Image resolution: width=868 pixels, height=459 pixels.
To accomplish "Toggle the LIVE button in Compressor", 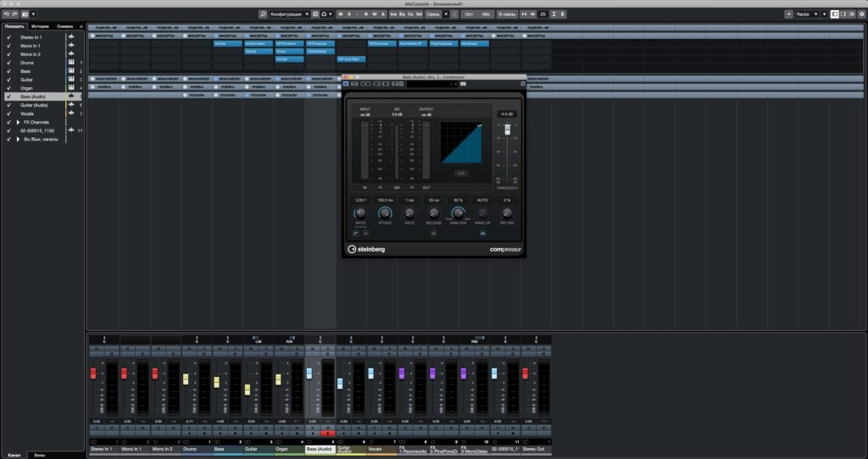I will pyautogui.click(x=460, y=173).
